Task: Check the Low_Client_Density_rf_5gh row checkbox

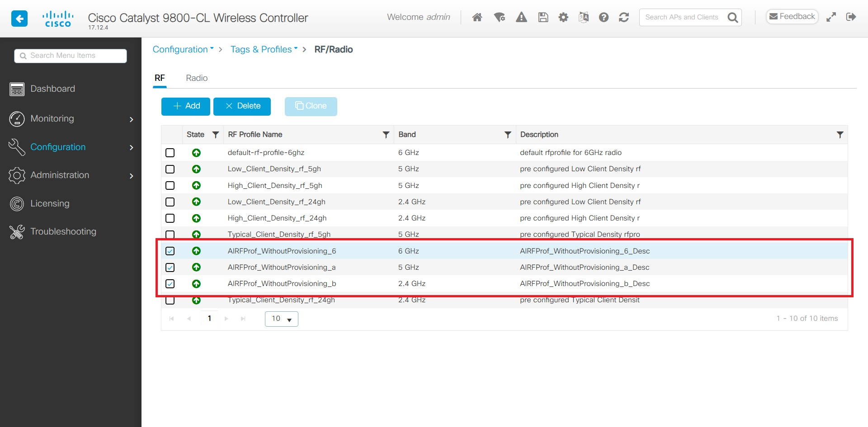Action: pos(170,169)
